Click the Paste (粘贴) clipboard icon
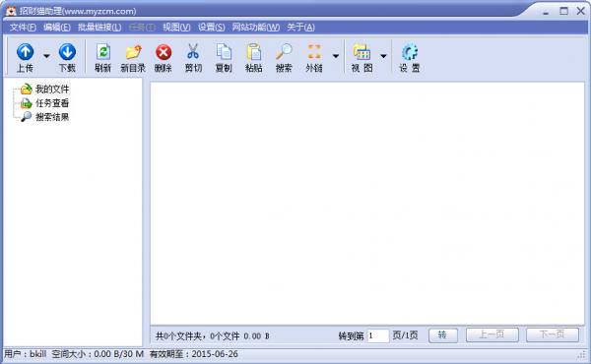The image size is (591, 364). [x=254, y=52]
